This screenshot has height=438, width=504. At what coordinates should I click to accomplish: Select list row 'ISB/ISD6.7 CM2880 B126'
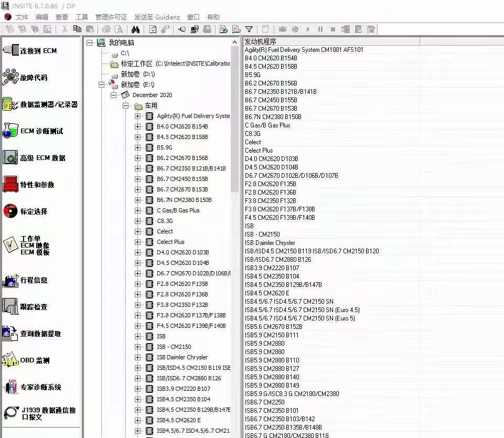point(278,260)
